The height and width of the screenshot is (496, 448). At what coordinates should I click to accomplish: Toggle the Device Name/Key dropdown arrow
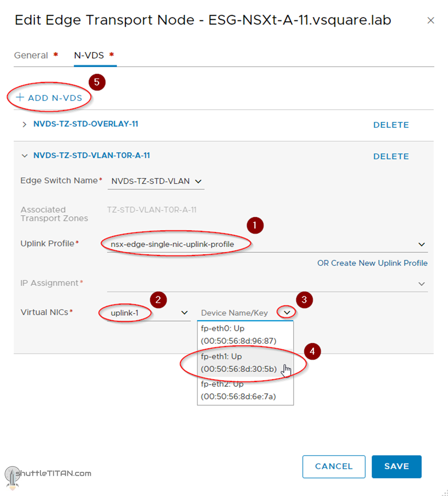click(287, 313)
